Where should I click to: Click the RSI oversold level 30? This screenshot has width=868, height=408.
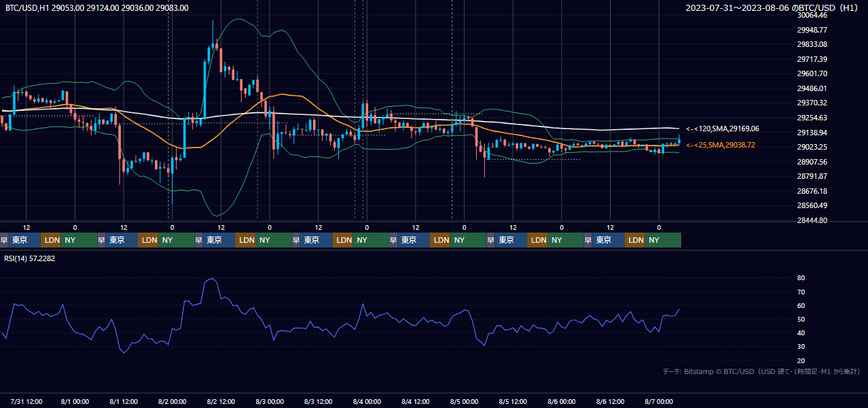point(801,347)
